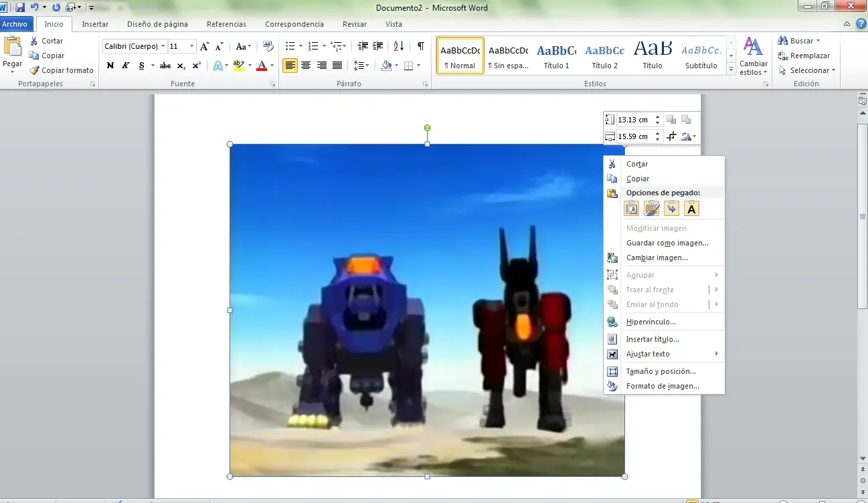Increase font size with the Grow Font icon
868x503 pixels.
(x=205, y=46)
